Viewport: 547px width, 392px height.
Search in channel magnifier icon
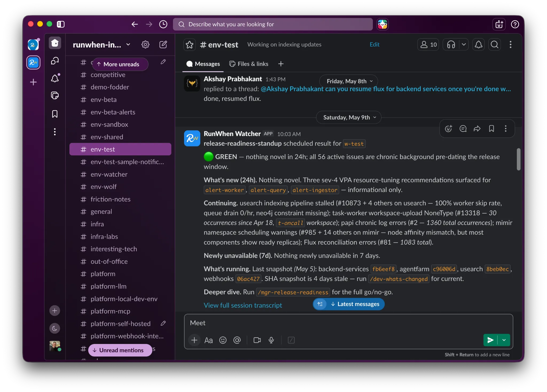tap(494, 45)
